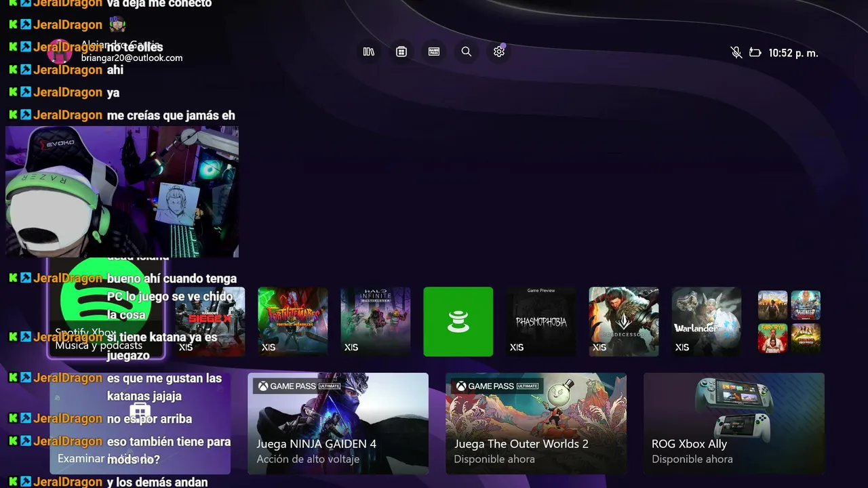This screenshot has height=488, width=868.
Task: Open the Examinar store card
Action: [x=140, y=423]
